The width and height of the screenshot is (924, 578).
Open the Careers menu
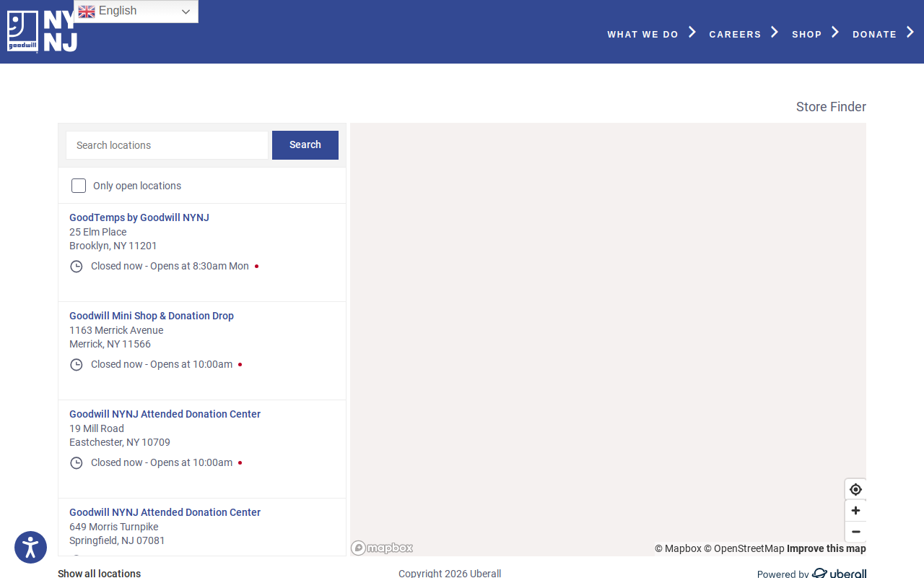click(x=735, y=34)
